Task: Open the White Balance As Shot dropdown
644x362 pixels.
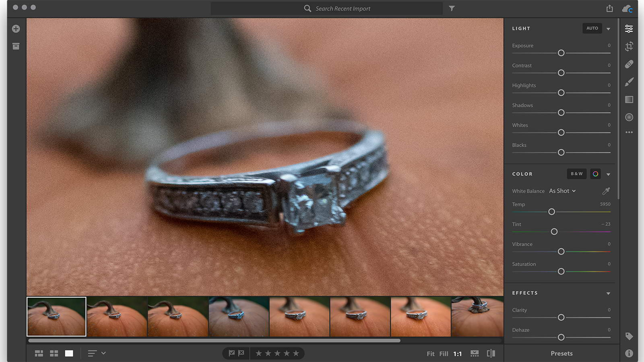Action: pyautogui.click(x=562, y=191)
